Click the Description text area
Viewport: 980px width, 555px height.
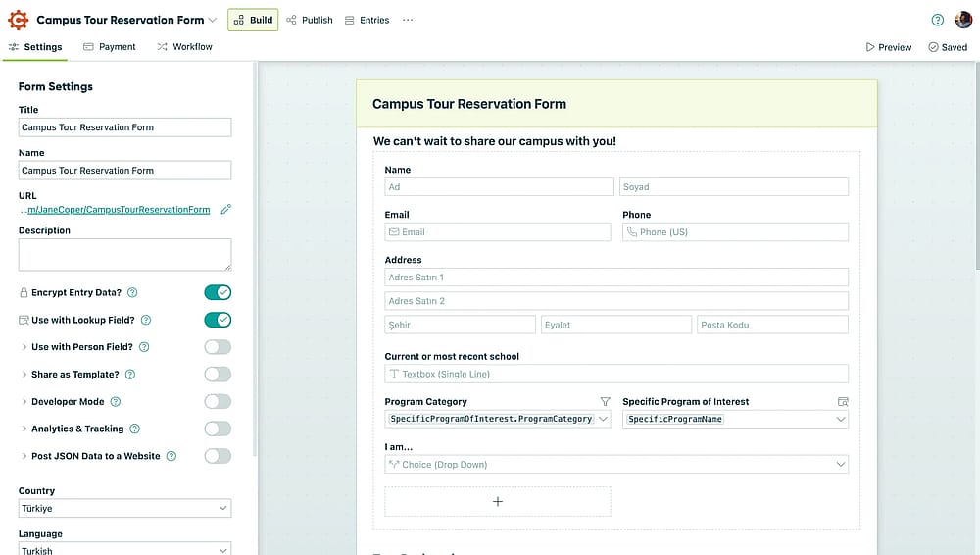pyautogui.click(x=125, y=255)
